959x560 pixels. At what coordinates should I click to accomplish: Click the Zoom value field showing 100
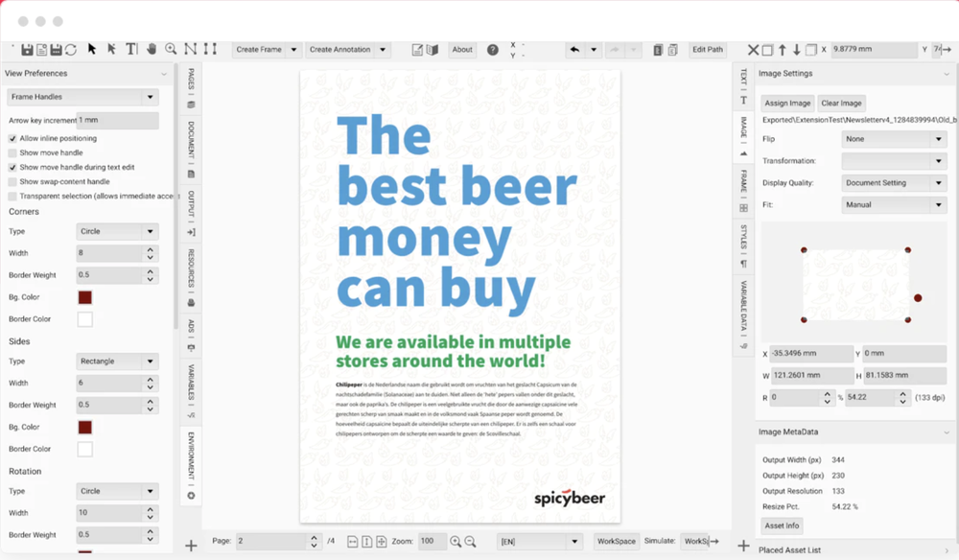[x=433, y=541]
